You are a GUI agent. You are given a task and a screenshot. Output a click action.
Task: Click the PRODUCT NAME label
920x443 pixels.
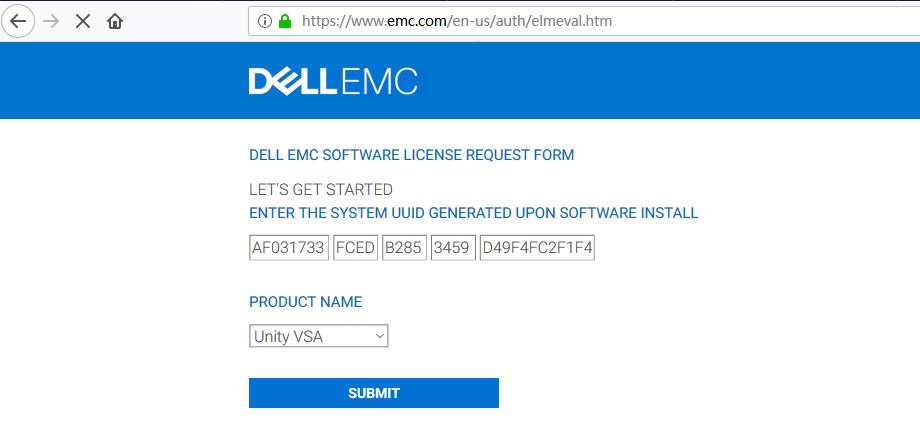306,302
